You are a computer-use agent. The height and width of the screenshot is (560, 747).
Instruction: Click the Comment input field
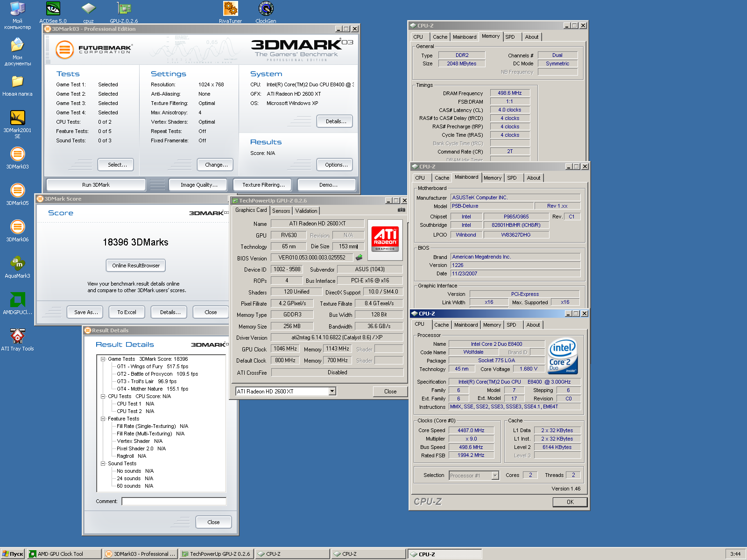(174, 501)
